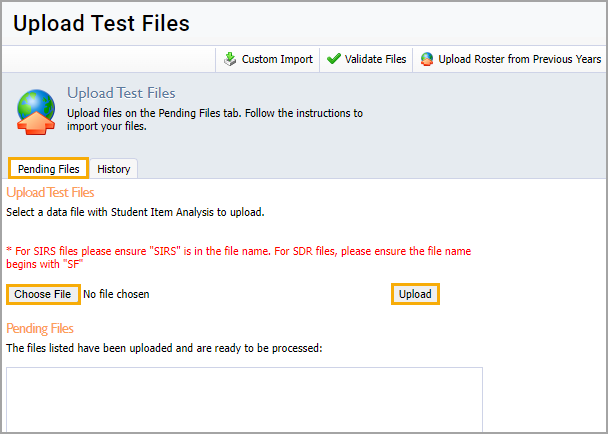Click the red SIRS file name notice
Viewport: 608px width, 434px height.
point(239,258)
